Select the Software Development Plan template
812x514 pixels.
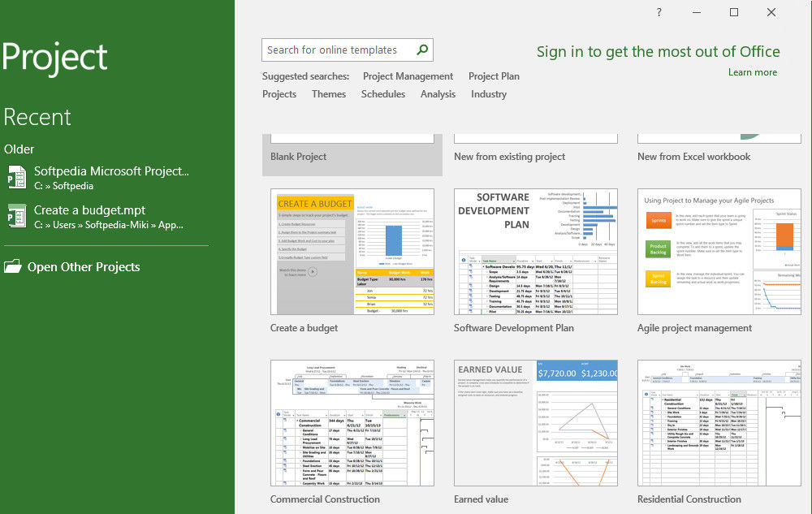pos(535,253)
